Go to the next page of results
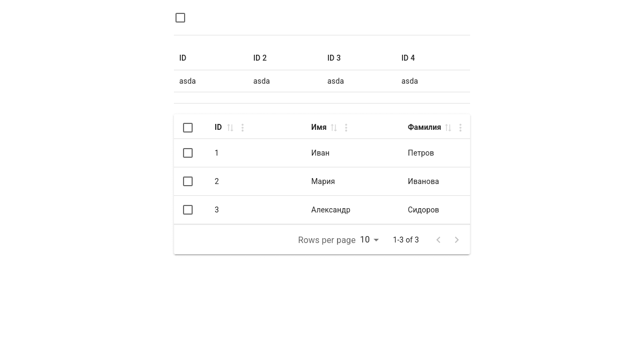The height and width of the screenshot is (338, 644). (457, 240)
